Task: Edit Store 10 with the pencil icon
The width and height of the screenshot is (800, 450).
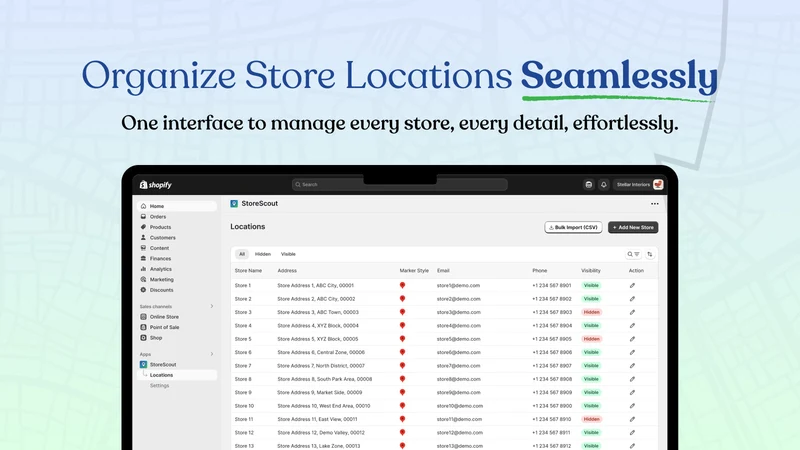Action: coord(632,406)
